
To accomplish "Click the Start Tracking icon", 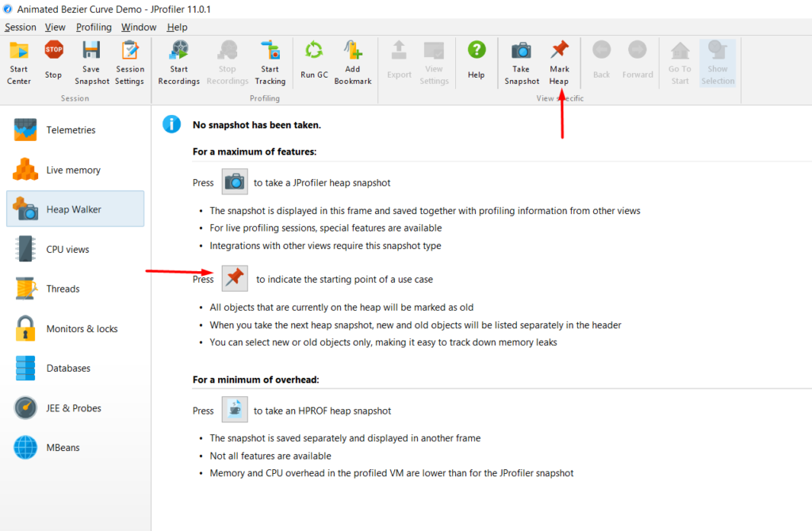I will point(270,52).
